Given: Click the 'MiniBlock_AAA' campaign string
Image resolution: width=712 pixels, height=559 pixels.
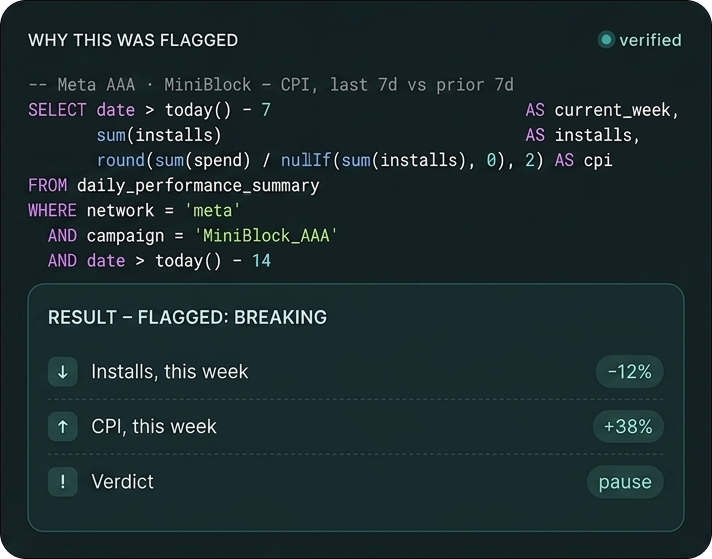Looking at the screenshot, I should [x=266, y=236].
